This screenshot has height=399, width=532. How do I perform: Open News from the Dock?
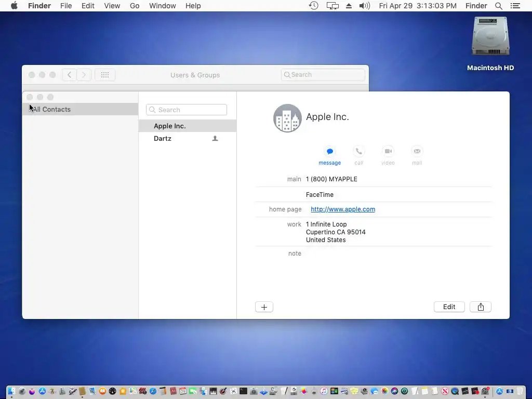point(445,391)
